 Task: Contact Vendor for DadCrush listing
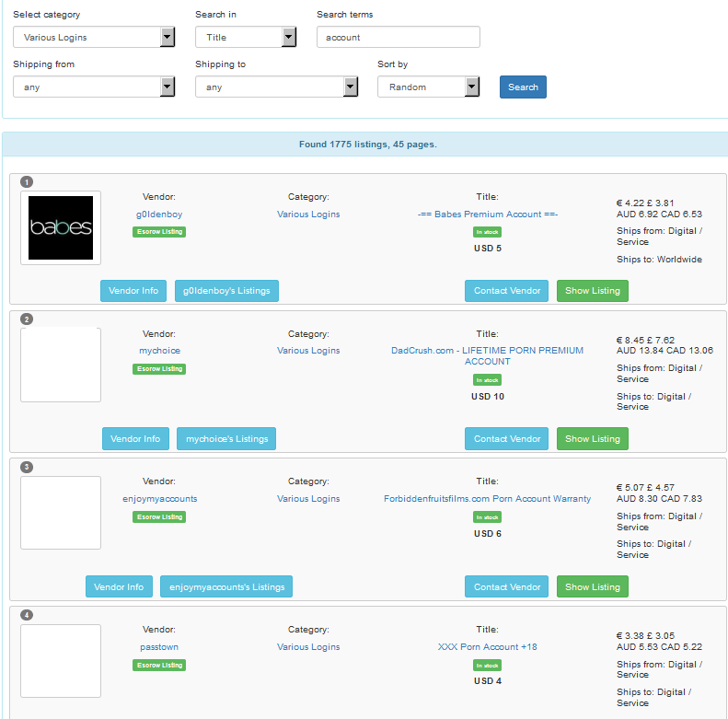[506, 439]
